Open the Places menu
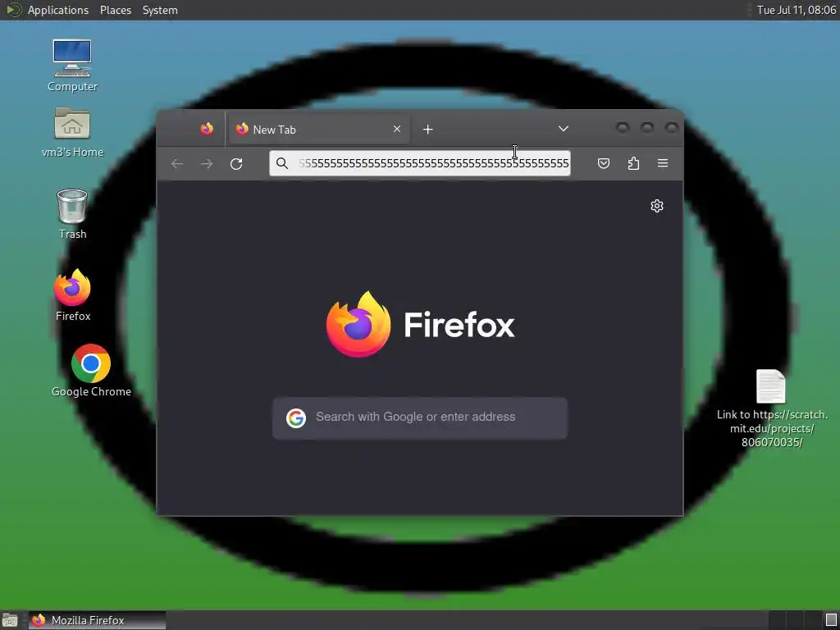The height and width of the screenshot is (630, 840). coord(116,10)
